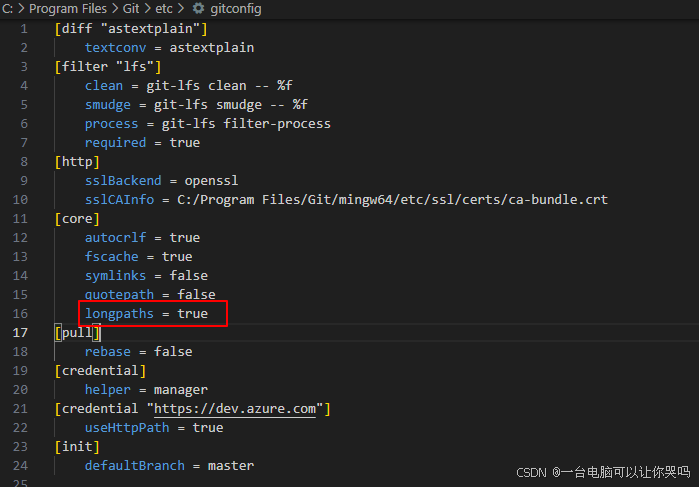Viewport: 699px width, 487px height.
Task: Click the '[pull]' section header
Action: [x=78, y=333]
